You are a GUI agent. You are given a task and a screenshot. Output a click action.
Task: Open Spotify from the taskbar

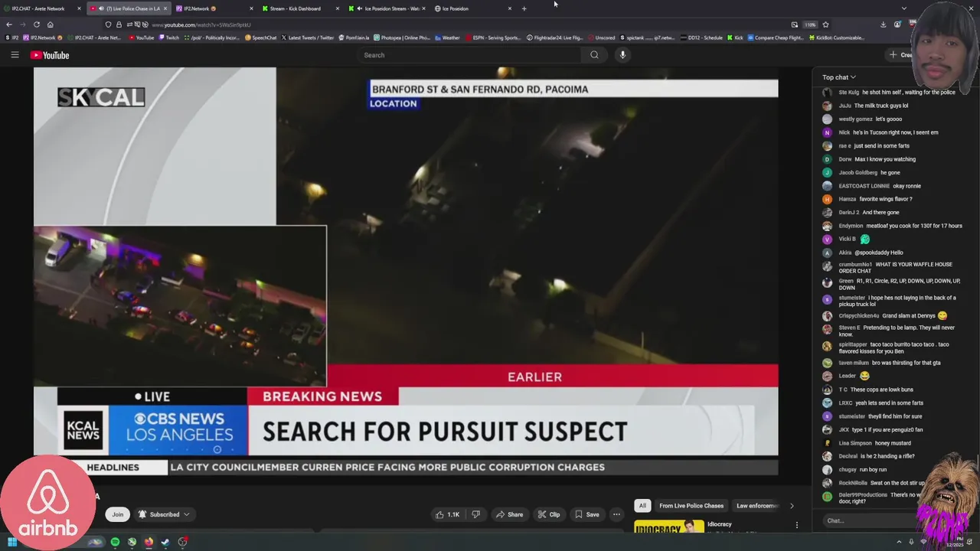pos(115,542)
